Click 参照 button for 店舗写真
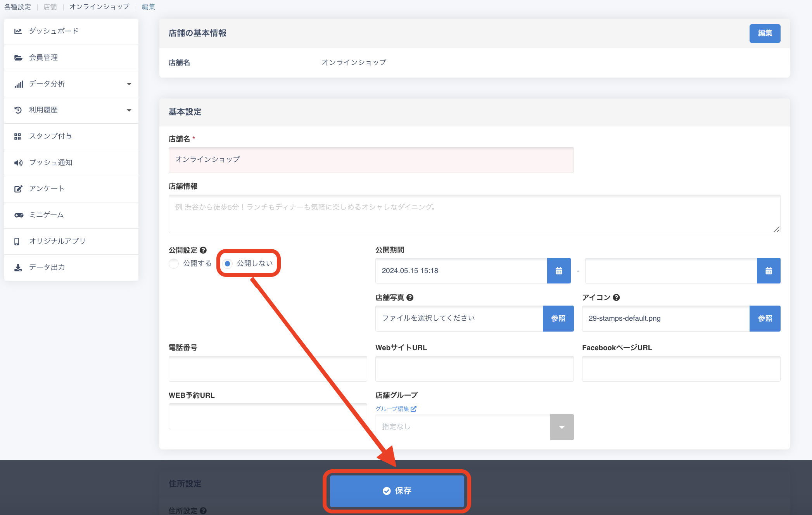 pyautogui.click(x=558, y=318)
